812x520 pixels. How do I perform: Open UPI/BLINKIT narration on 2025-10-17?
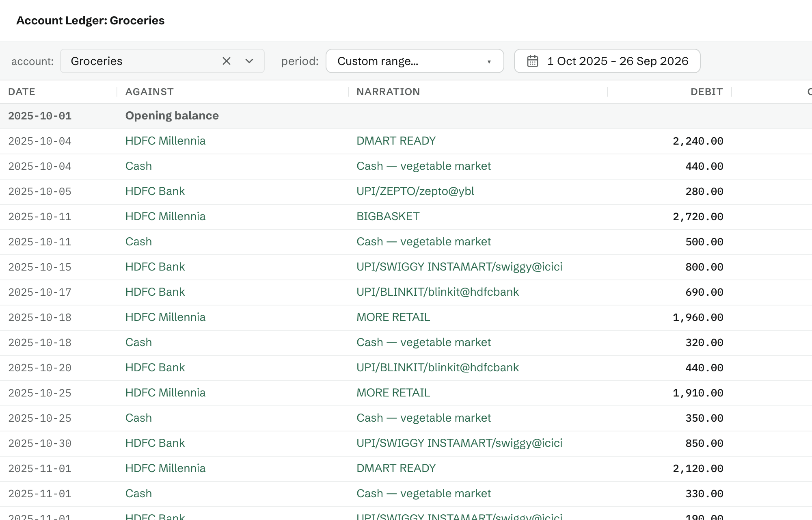438,292
